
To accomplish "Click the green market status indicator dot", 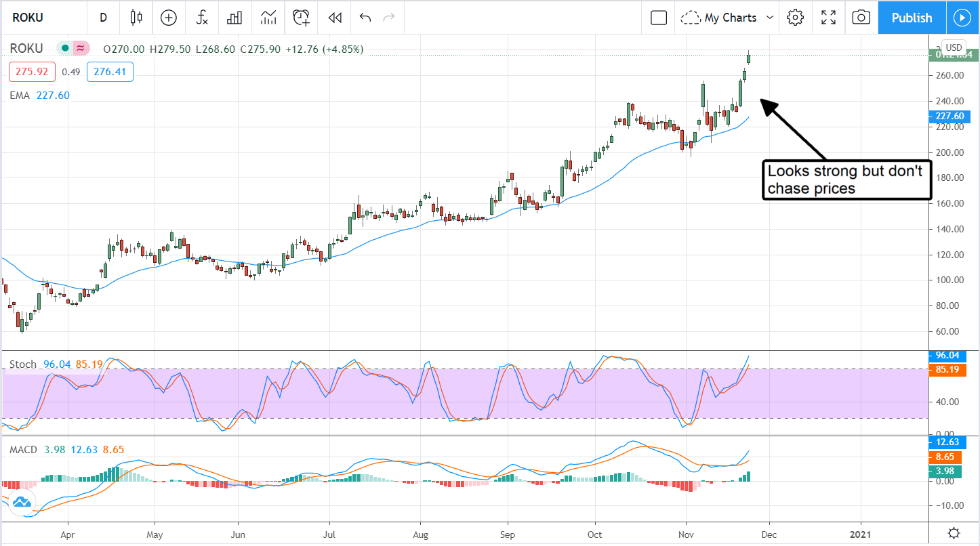I will (65, 49).
